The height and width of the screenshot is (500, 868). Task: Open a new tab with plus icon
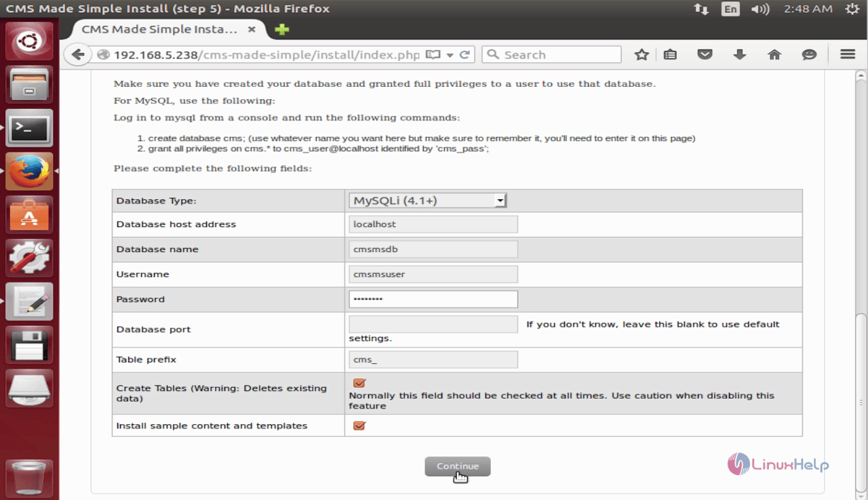click(281, 30)
